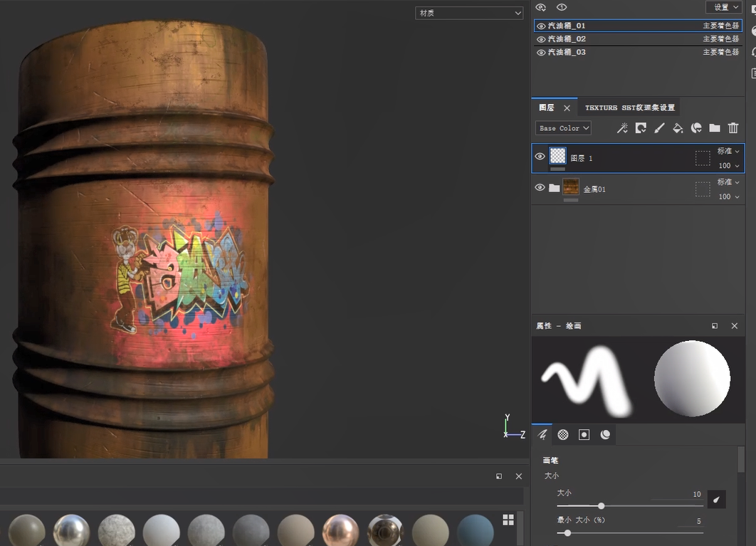Delete the selected layer with the trash icon
756x546 pixels.
coord(733,128)
